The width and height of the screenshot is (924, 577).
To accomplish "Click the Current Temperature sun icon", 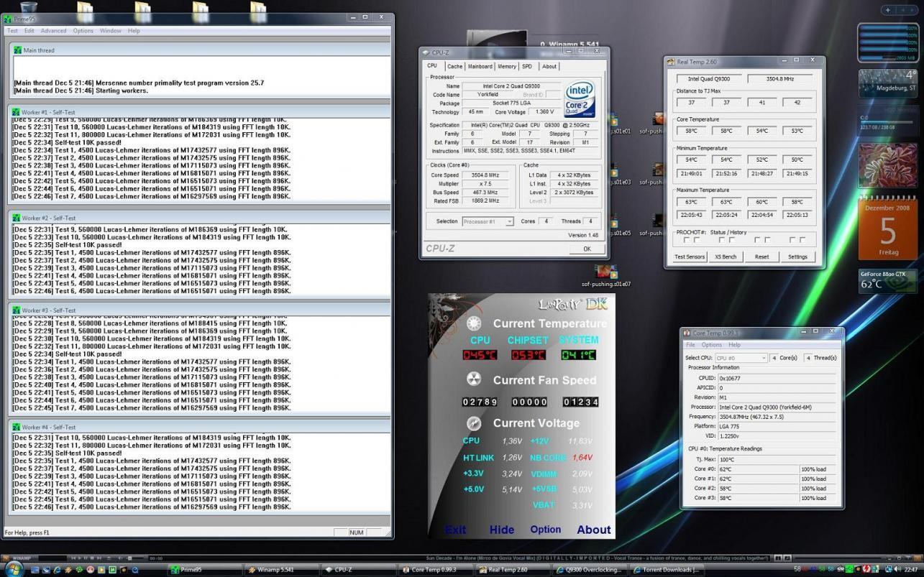I will coord(473,323).
